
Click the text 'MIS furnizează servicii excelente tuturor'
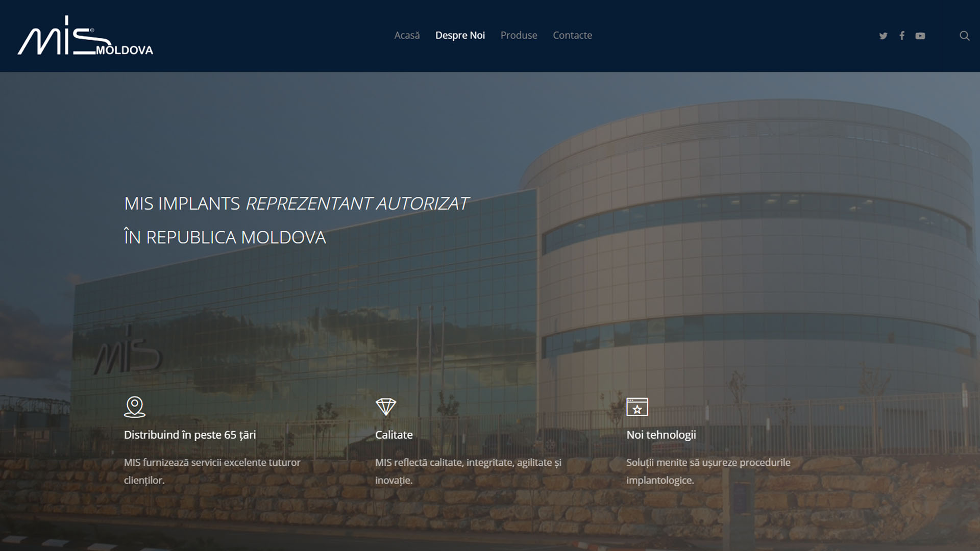pos(212,462)
